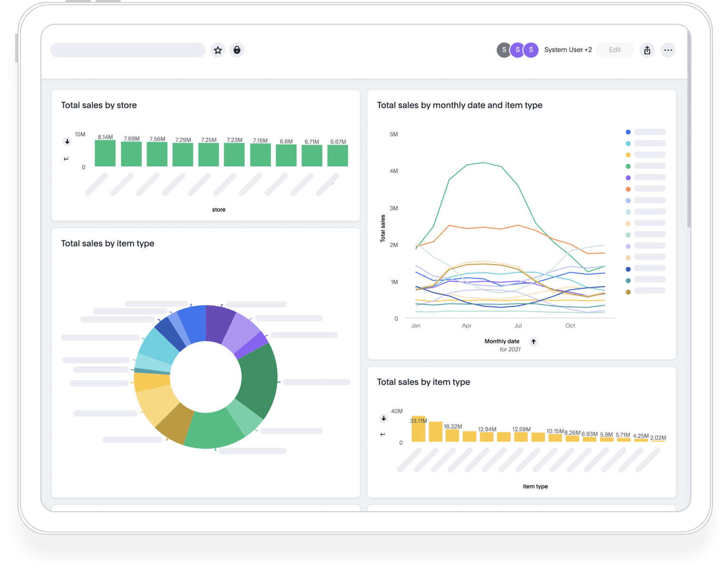
Task: Click sort arrow on Total sales by store
Action: click(x=67, y=142)
